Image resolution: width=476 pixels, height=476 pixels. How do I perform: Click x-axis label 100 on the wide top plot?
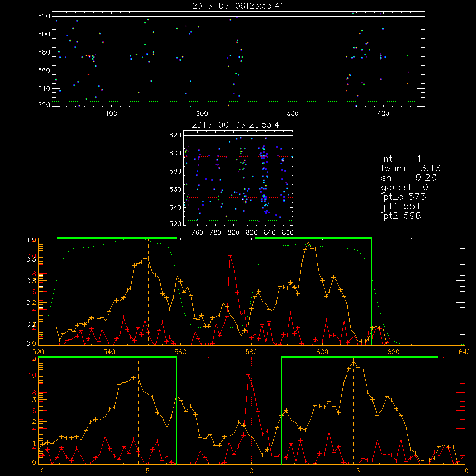tap(111, 114)
